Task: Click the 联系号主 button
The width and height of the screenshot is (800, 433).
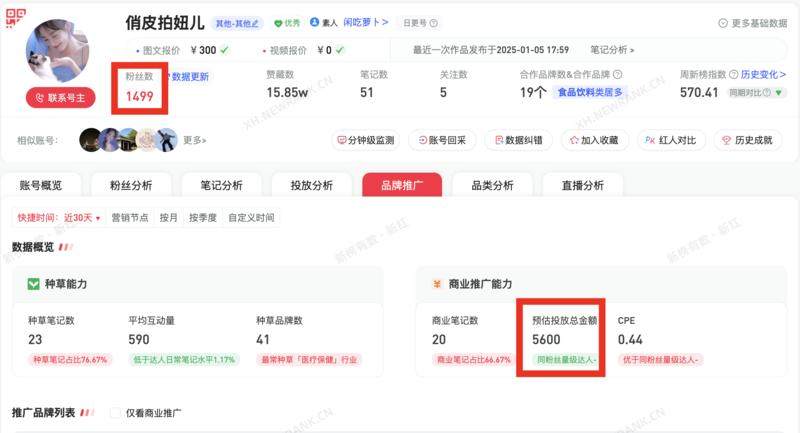Action: (x=61, y=97)
